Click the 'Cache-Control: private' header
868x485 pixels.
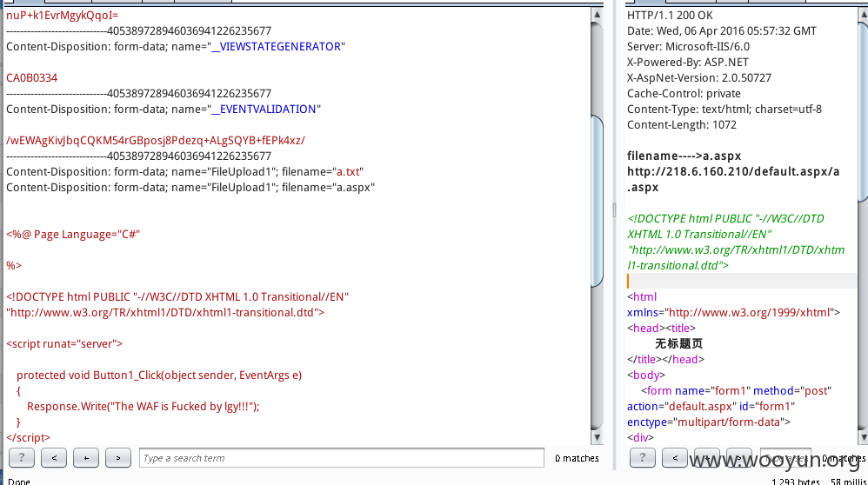coord(684,94)
